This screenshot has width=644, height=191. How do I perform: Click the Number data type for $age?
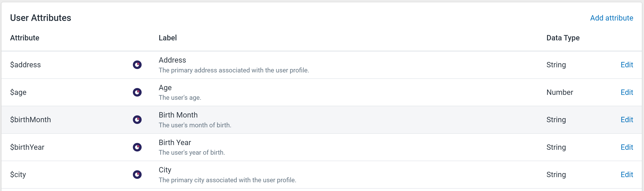click(x=559, y=92)
